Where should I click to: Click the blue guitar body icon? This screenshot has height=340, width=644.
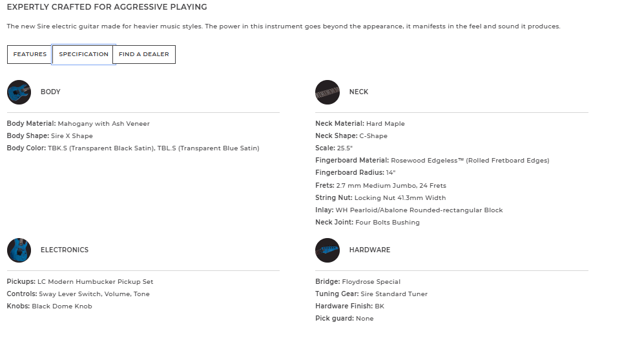click(x=19, y=92)
